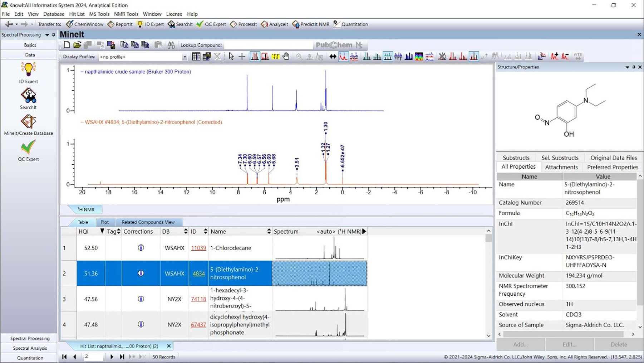Click the Lookup Compound input field
The height and width of the screenshot is (363, 644).
pyautogui.click(x=268, y=45)
